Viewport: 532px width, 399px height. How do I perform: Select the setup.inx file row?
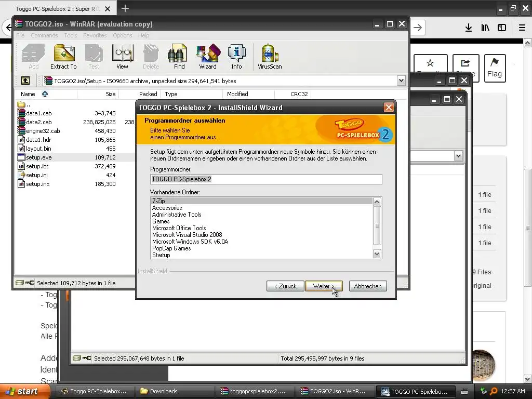pos(75,183)
